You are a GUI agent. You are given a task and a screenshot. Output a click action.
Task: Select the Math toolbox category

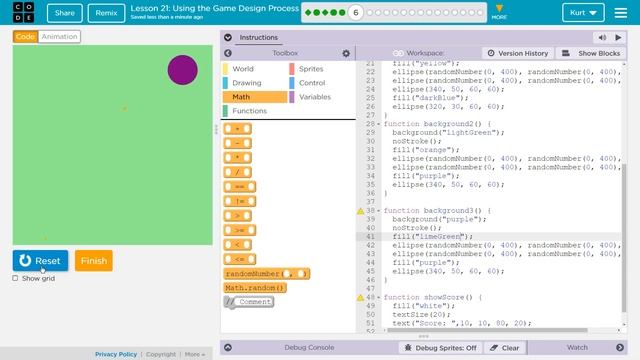(255, 97)
